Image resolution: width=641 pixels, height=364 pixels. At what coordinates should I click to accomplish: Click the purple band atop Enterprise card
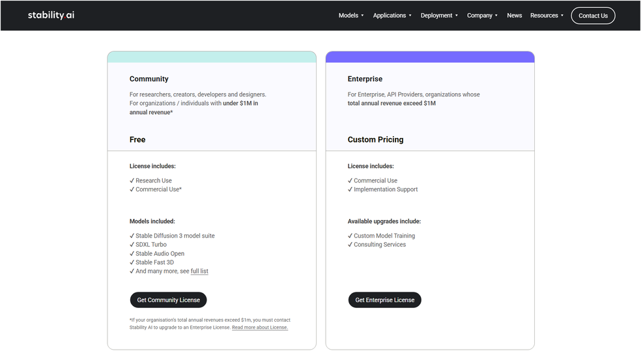(430, 57)
